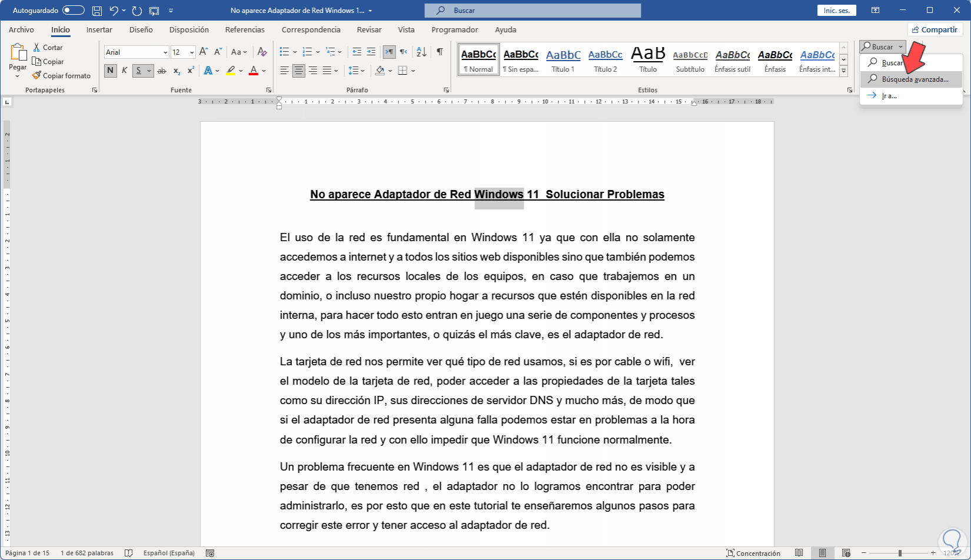Screen dimensions: 971x560
Task: Switch to the Insertar tab
Action: click(x=99, y=29)
